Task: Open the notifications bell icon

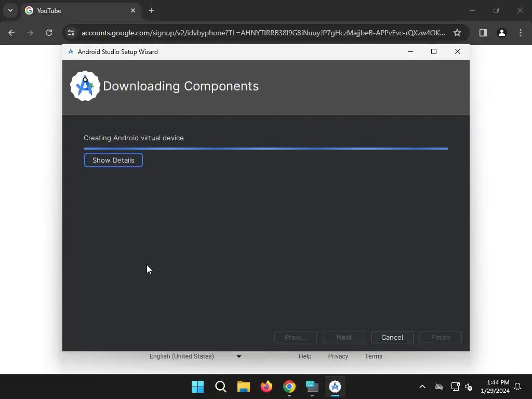Action: (517, 387)
